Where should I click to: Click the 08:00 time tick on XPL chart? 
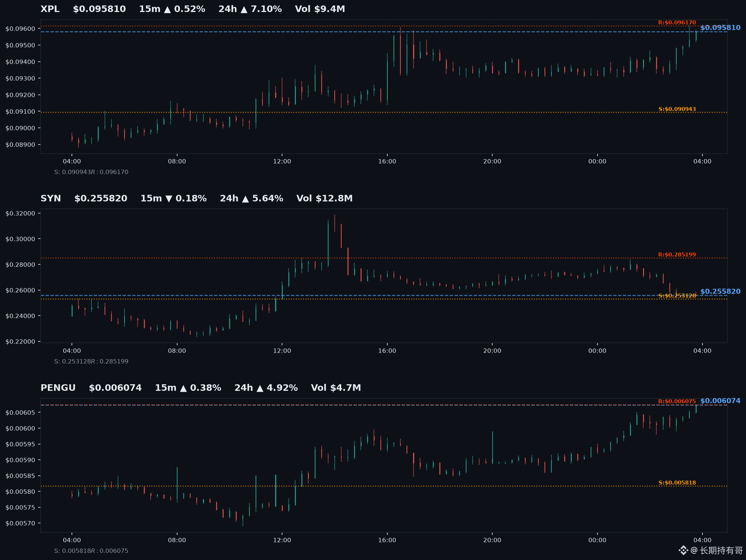tap(177, 161)
